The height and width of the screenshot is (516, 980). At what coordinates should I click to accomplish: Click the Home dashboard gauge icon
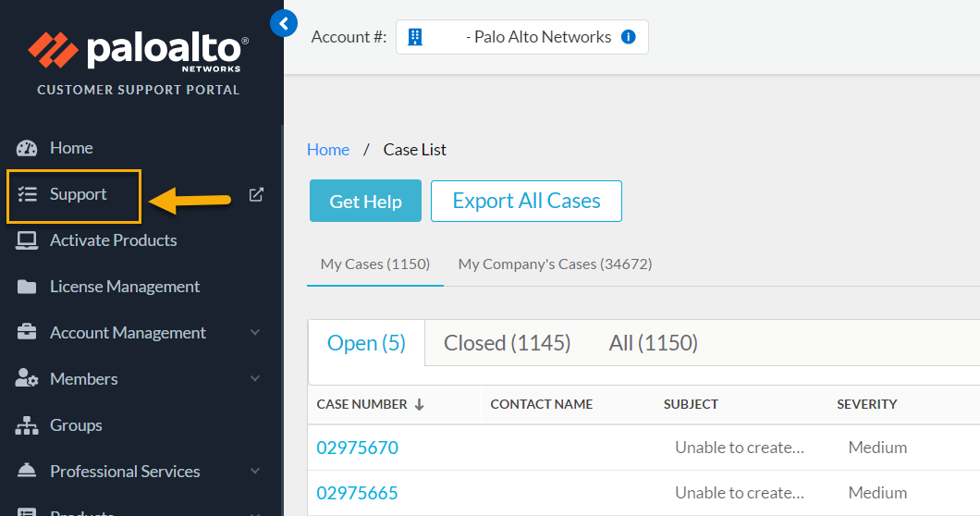(x=27, y=148)
